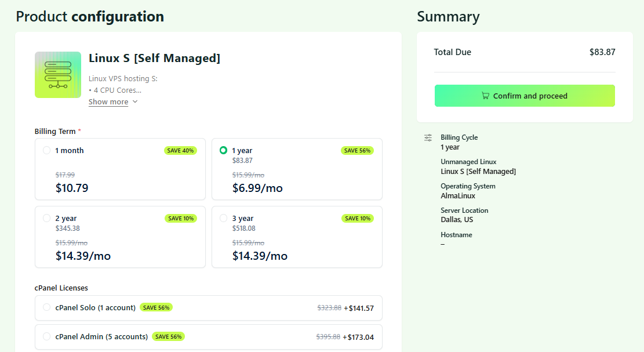This screenshot has width=644, height=352.
Task: Select the 1 month billing term radio
Action: (x=46, y=150)
